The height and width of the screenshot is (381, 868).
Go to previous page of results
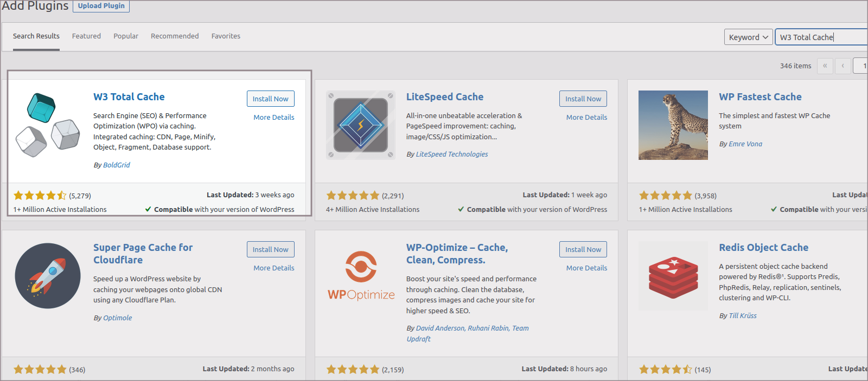point(843,66)
